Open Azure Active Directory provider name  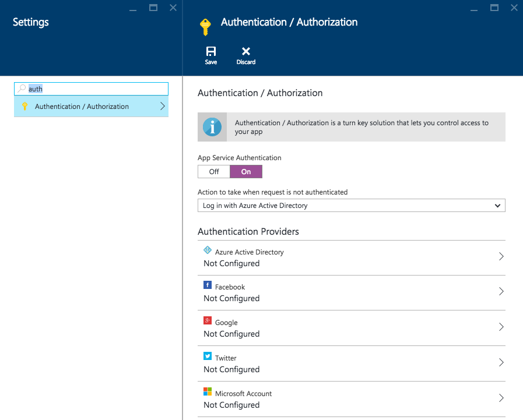249,252
